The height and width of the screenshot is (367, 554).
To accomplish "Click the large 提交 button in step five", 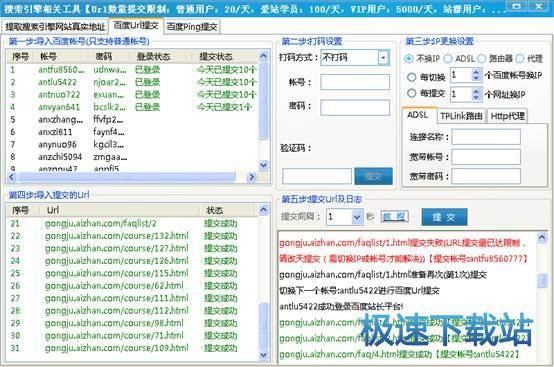I will pyautogui.click(x=444, y=217).
